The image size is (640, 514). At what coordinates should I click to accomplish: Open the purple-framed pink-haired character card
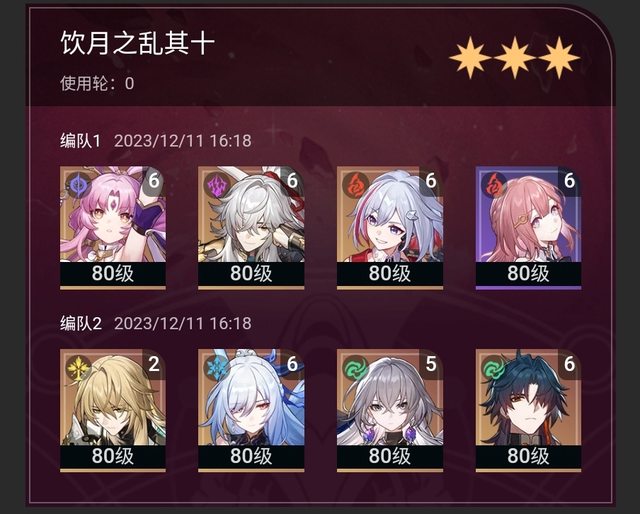tap(529, 227)
